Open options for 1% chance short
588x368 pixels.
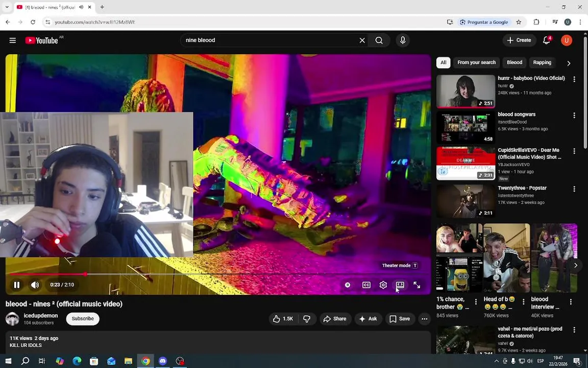(476, 302)
